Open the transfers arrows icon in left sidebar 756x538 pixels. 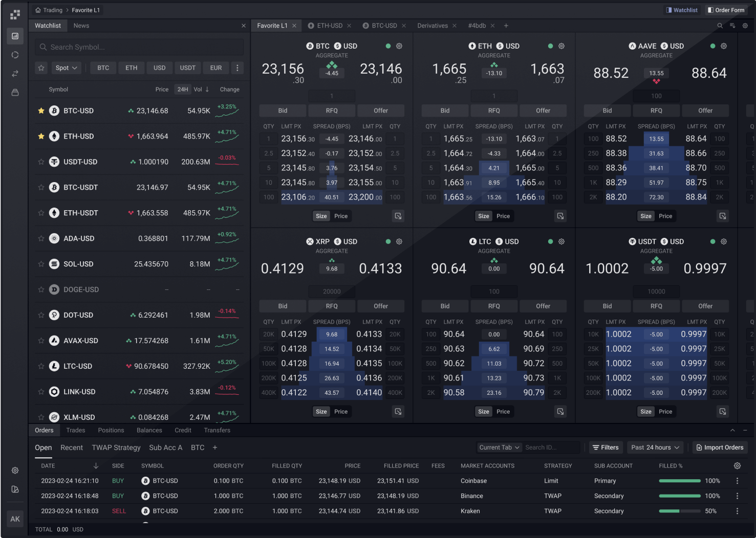(15, 73)
